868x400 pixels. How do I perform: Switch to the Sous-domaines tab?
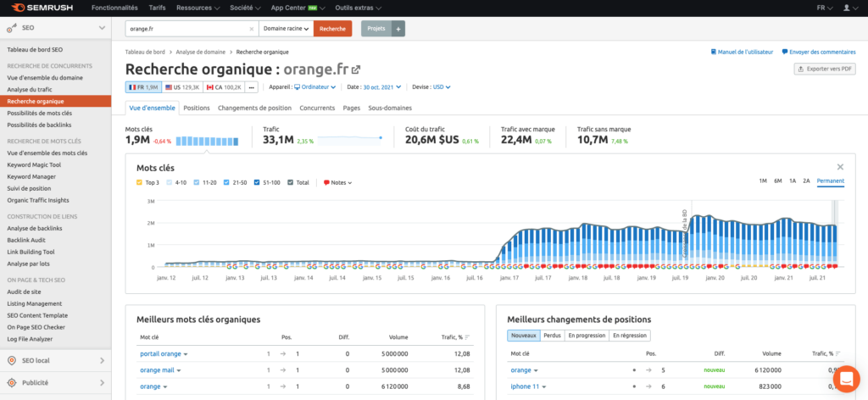[390, 108]
